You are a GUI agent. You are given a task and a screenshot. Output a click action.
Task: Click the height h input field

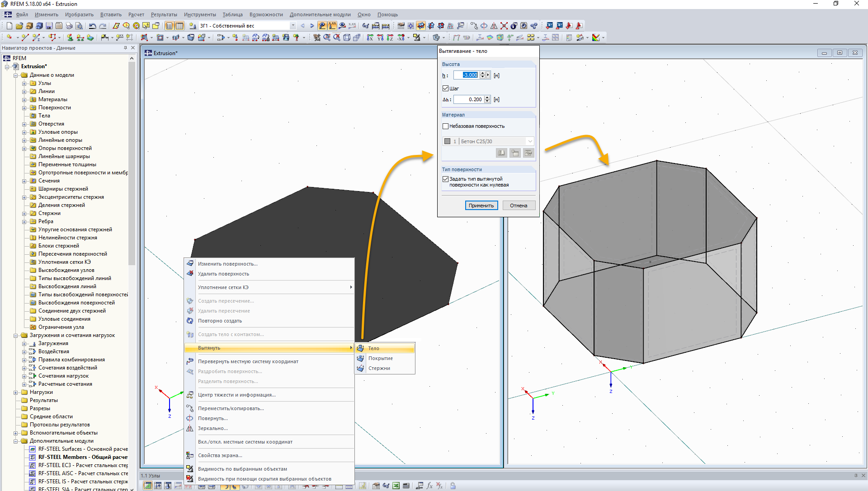point(467,75)
